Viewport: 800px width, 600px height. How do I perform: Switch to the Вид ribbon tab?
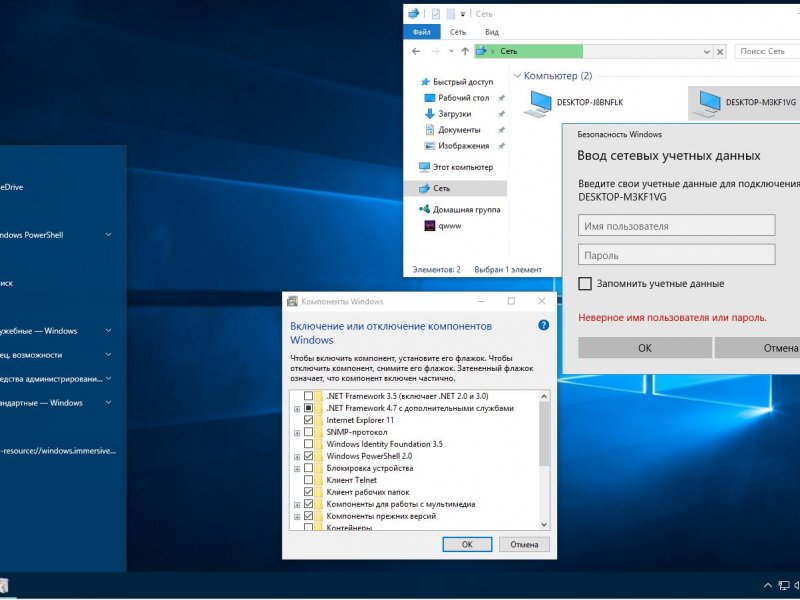tap(492, 32)
